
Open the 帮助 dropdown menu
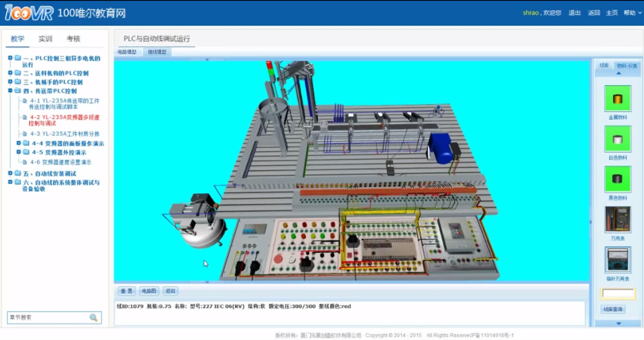click(x=632, y=13)
